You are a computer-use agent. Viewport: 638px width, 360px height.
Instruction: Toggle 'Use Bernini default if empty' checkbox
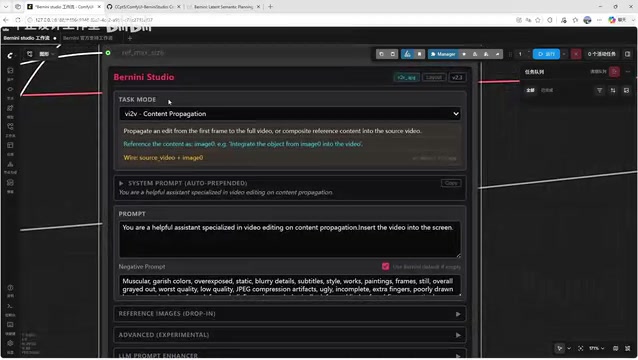point(385,266)
